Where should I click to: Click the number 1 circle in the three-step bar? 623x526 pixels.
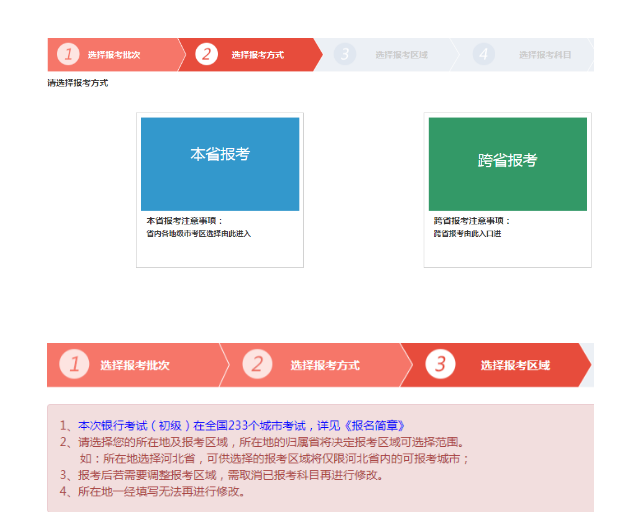pyautogui.click(x=74, y=365)
